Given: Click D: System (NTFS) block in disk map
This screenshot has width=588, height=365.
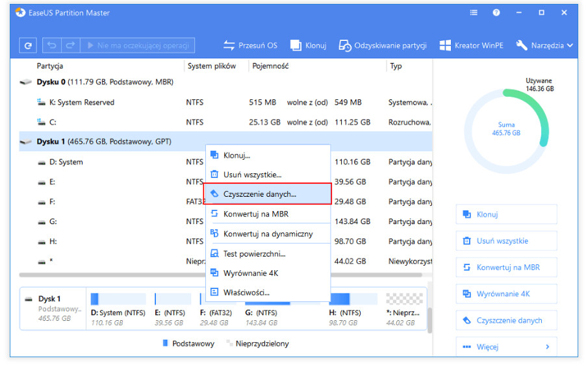Looking at the screenshot, I should pyautogui.click(x=118, y=310).
